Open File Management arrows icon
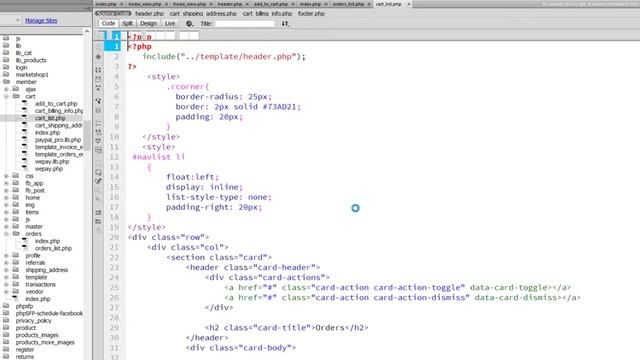640x360 pixels. point(285,24)
